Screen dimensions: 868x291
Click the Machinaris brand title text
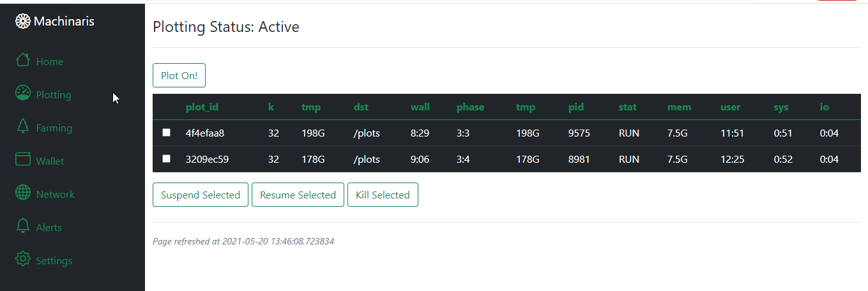(64, 22)
